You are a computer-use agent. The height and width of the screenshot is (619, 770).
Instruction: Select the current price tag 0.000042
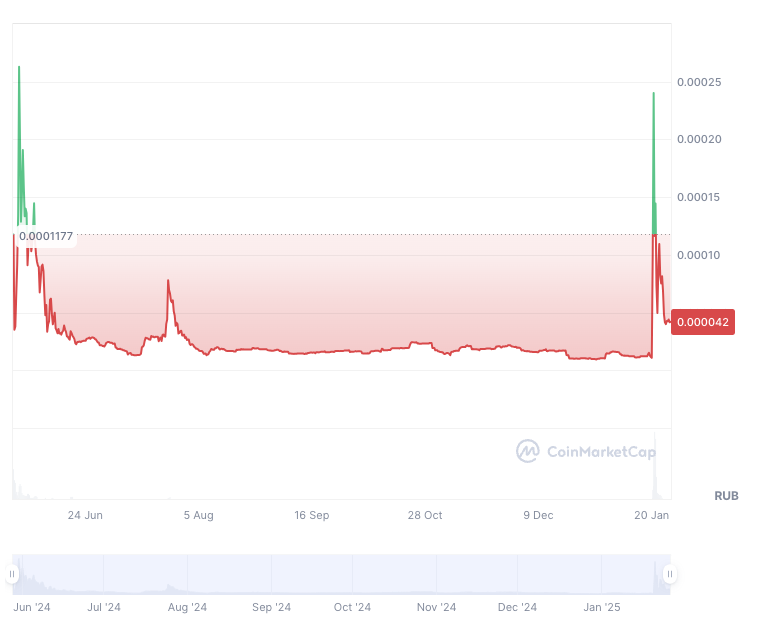point(703,322)
